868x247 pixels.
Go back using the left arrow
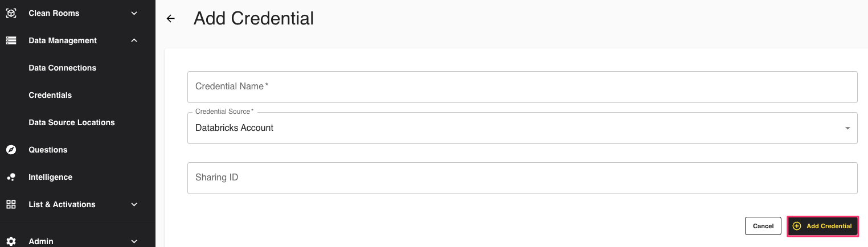170,19
